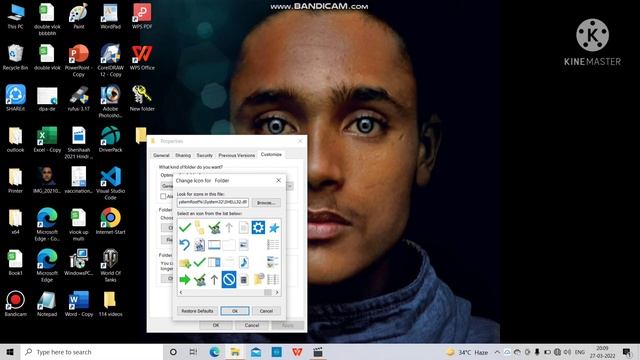Image resolution: width=640 pixels, height=360 pixels.
Task: Select the folder with magnifier icon
Action: point(259,279)
